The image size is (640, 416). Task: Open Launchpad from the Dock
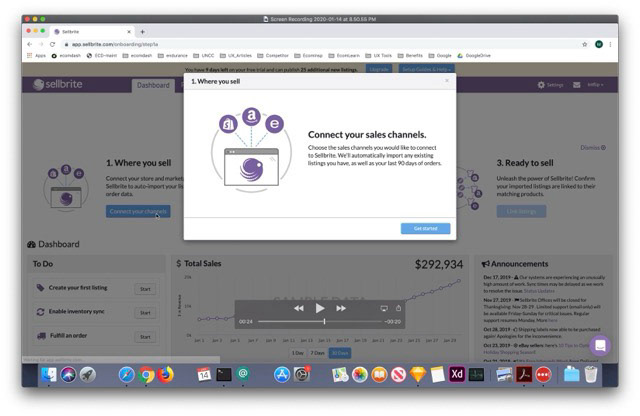click(87, 374)
